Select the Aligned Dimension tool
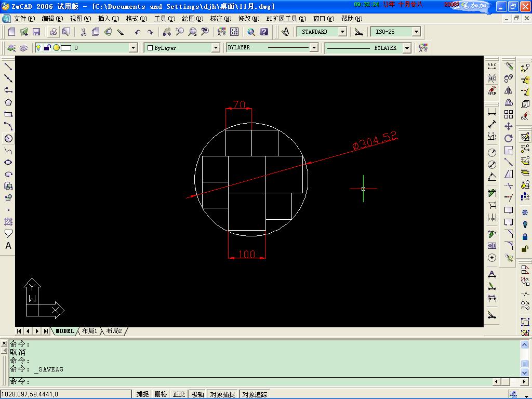This screenshot has width=532, height=399. (491, 124)
